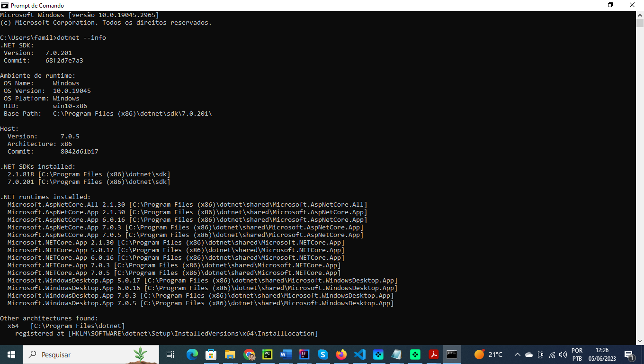The image size is (644, 364).
Task: Switch to Google Chrome in taskbar
Action: 249,354
